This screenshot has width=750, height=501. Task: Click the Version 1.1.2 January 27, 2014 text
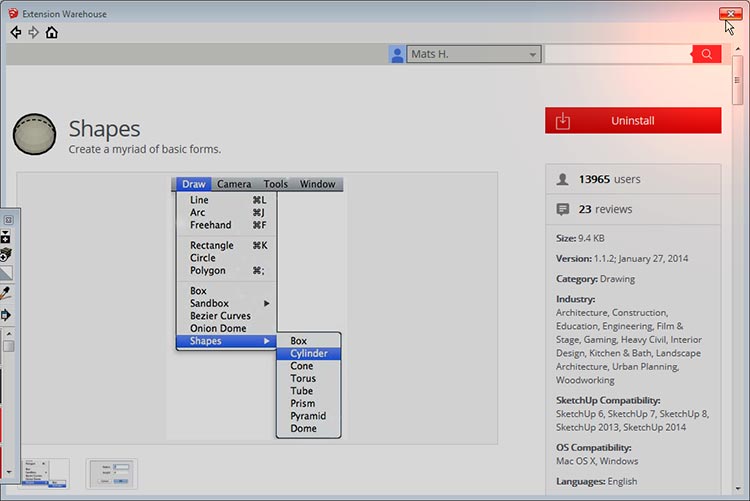click(622, 258)
